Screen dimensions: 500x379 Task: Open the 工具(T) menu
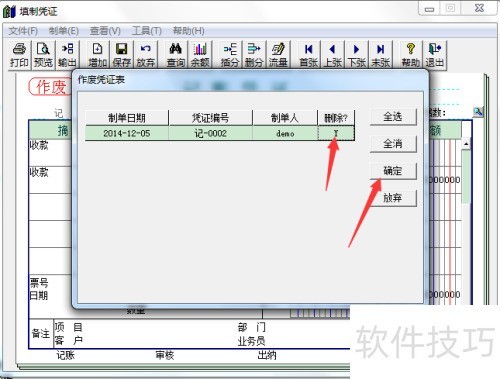147,31
